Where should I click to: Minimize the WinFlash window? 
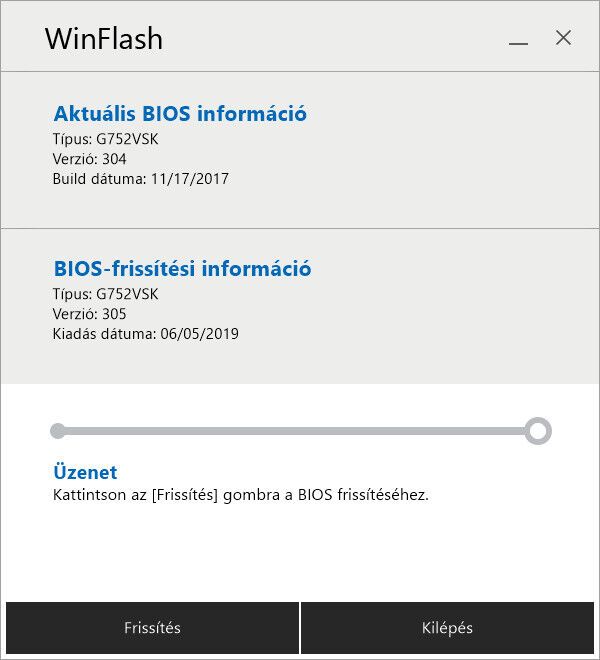tap(518, 40)
